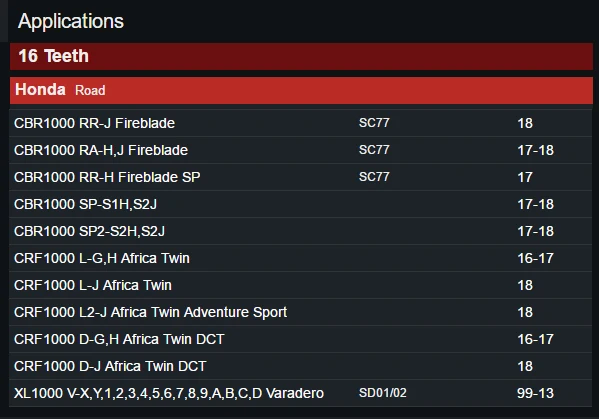Viewport: 599px width, 419px height.
Task: Click the SD01/02 frame code
Action: (382, 393)
